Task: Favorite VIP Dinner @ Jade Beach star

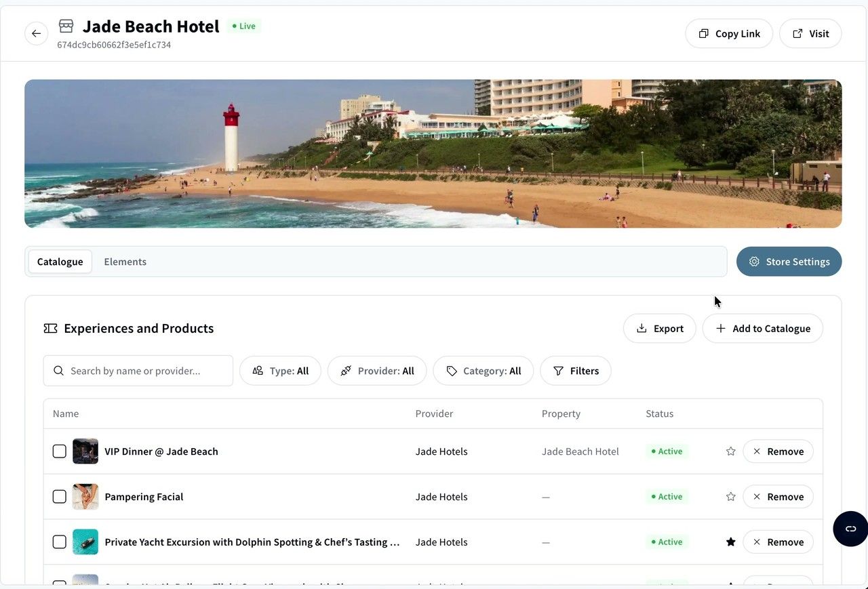Action: point(730,451)
